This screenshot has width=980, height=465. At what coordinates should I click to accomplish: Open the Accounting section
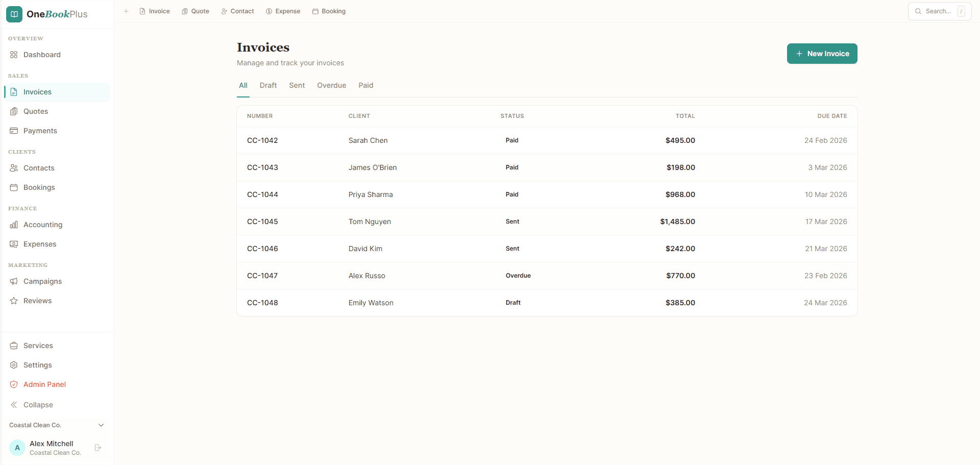pos(43,225)
